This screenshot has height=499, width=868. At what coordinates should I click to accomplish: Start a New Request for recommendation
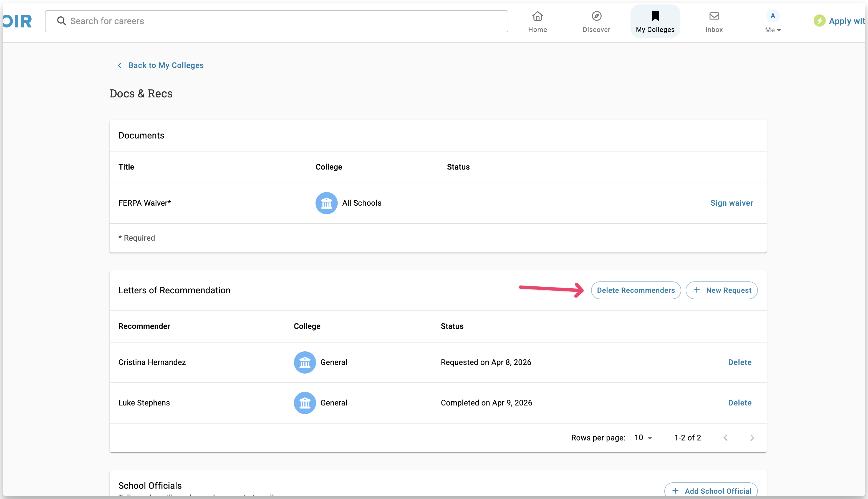pos(721,290)
